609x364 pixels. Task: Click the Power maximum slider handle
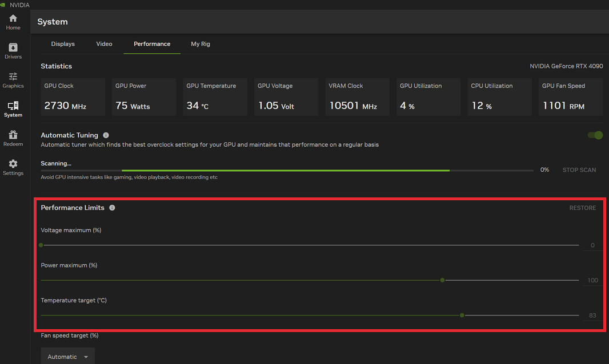click(442, 280)
